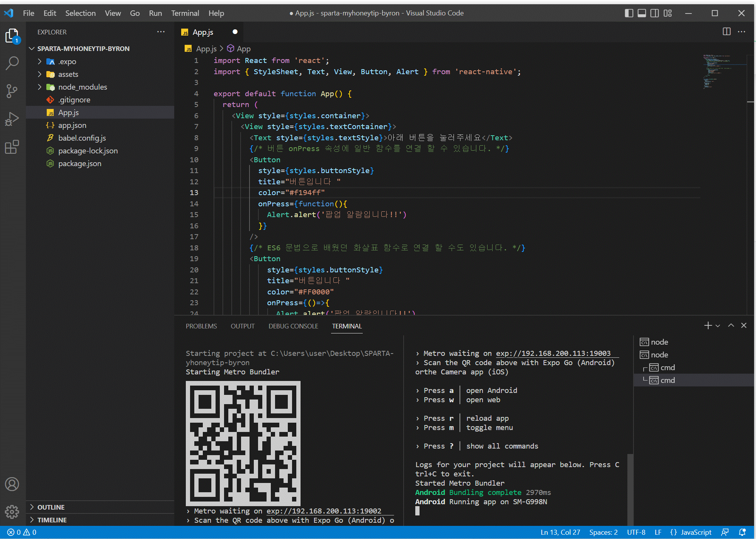
Task: Open the Manage gear icon
Action: tap(12, 512)
